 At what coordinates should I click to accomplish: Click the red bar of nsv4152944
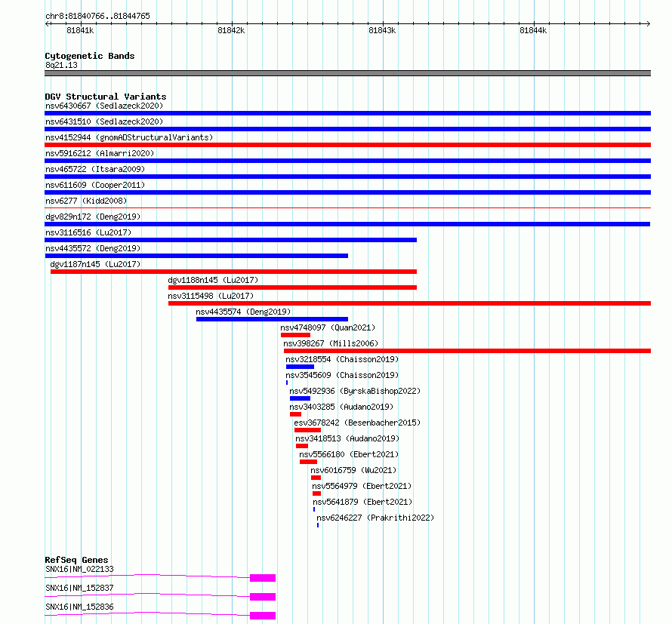coord(347,145)
